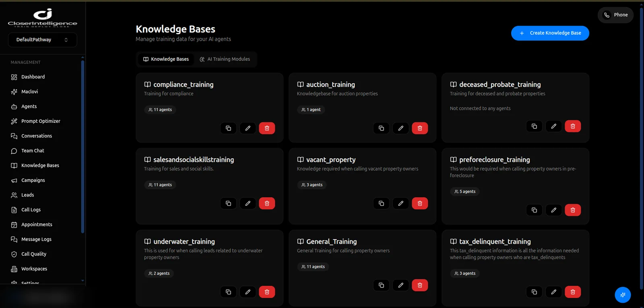Click the 2 agents badge on underwater_training
The width and height of the screenshot is (644, 308).
tap(159, 273)
